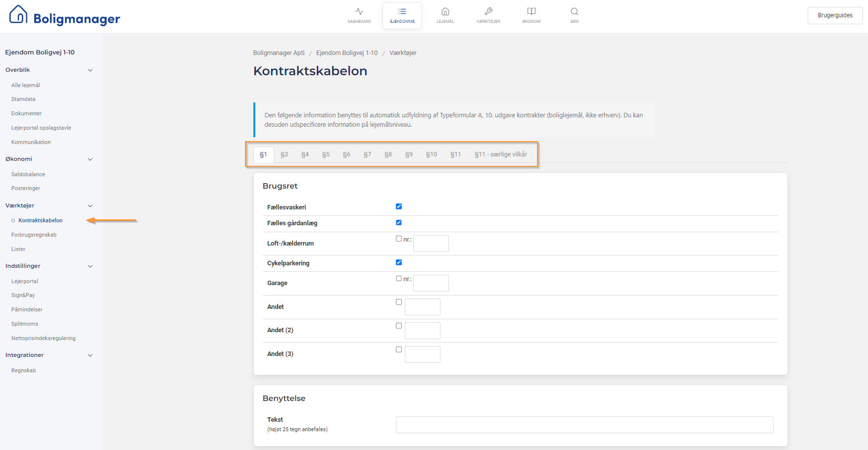This screenshot has width=868, height=450.
Task: Open Splitmoms in the sidebar
Action: tap(25, 324)
